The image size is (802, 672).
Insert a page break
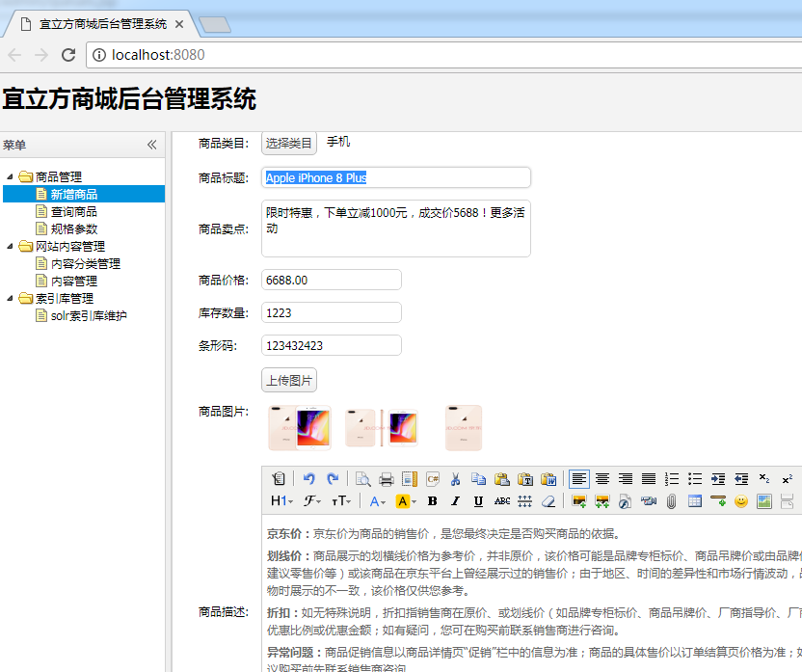pyautogui.click(x=788, y=501)
